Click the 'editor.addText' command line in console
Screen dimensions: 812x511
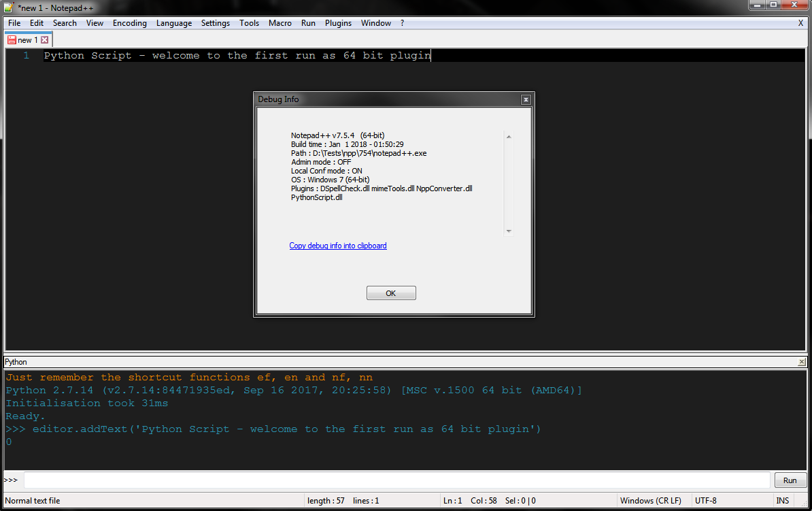[x=273, y=429]
